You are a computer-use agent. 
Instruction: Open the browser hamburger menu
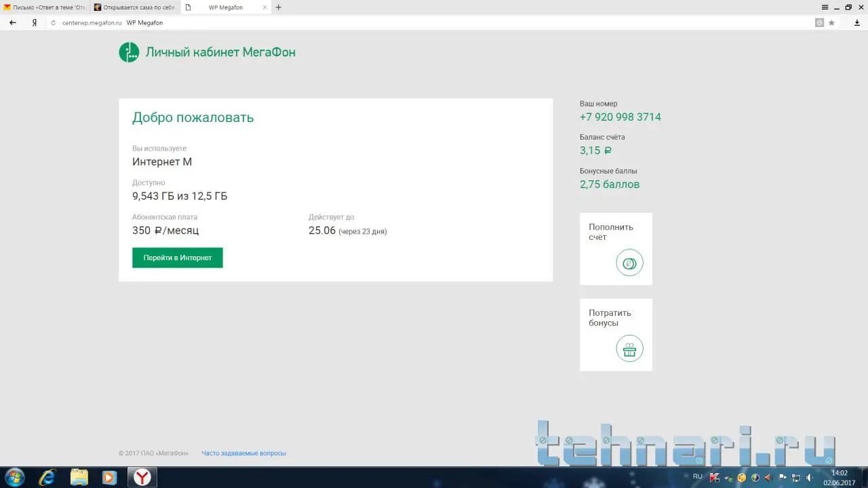(x=825, y=7)
